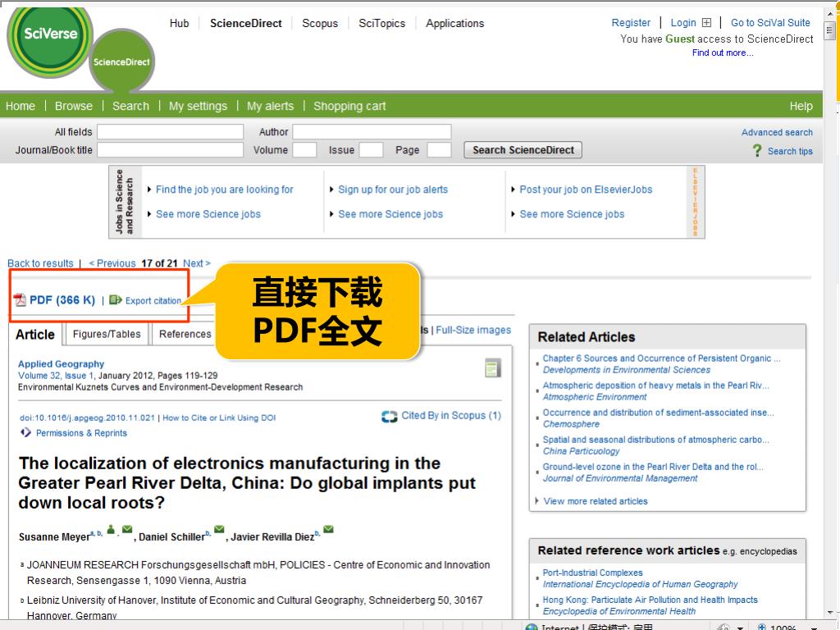The image size is (840, 630).
Task: Click the Search ScienceDirect button
Action: click(x=523, y=150)
